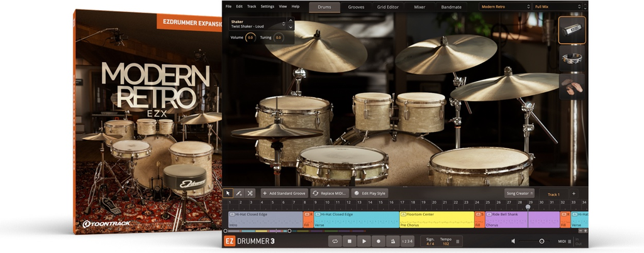Click the timeline playhead marker
Image resolution: width=644 pixels, height=253 pixels.
click(528, 207)
